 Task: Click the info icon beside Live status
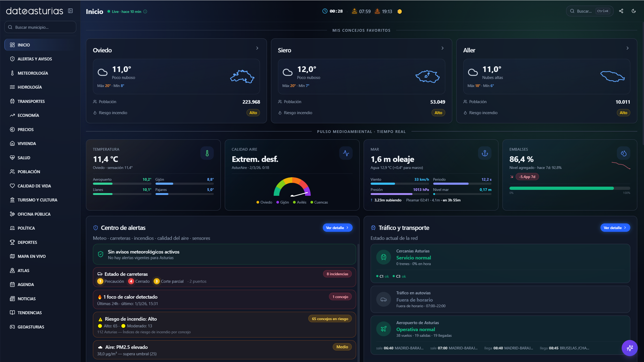coord(145,12)
